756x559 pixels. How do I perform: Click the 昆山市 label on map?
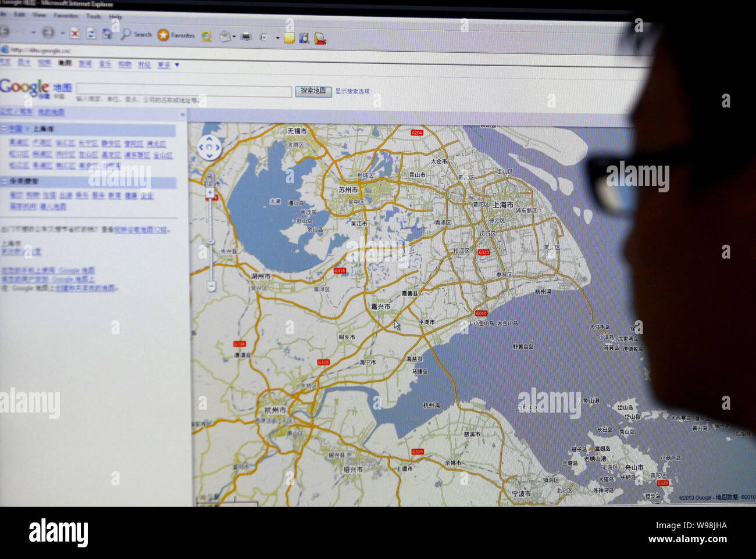[x=418, y=174]
